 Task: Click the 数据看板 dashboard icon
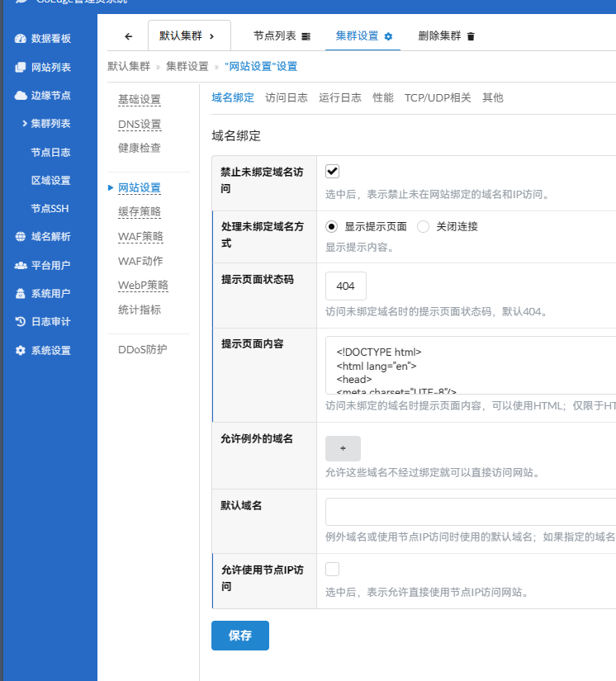[x=21, y=39]
